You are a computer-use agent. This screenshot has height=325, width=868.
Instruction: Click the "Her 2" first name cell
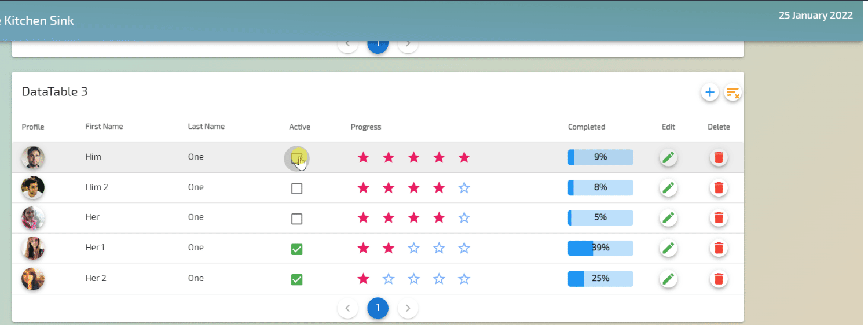96,278
